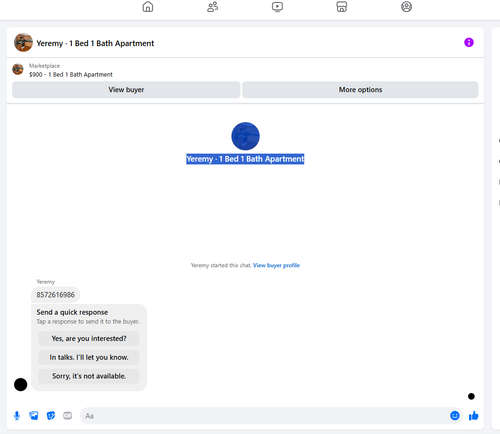Send the 'In talks. I'll let you know.' response
The width and height of the screenshot is (500, 434).
(x=89, y=357)
